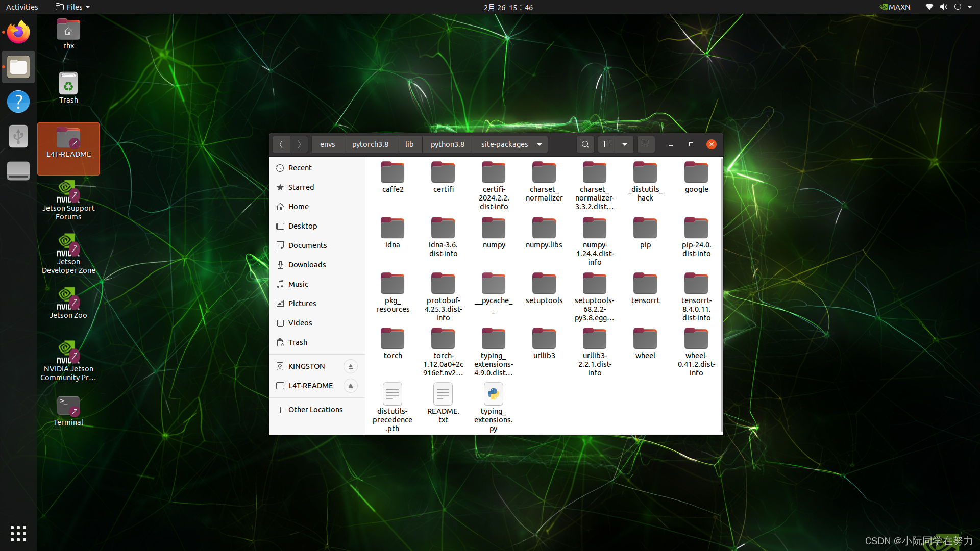Eject the L4T-README volume in sidebar
This screenshot has width=980, height=551.
click(x=351, y=386)
